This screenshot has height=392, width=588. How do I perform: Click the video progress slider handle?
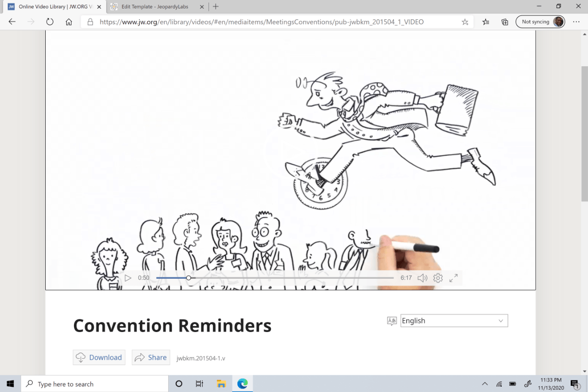[188, 278]
